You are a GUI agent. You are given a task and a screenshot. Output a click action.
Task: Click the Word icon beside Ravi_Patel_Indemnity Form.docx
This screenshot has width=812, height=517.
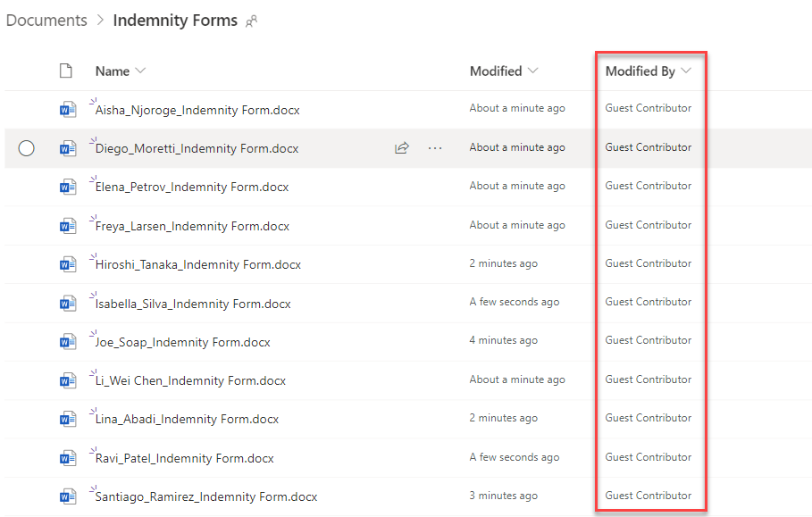point(67,457)
